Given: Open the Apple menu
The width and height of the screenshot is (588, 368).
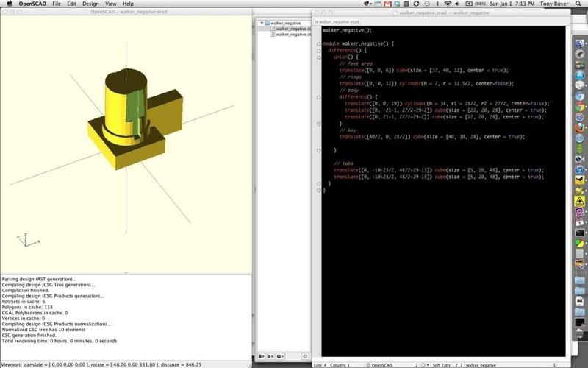Looking at the screenshot, I should (10, 4).
